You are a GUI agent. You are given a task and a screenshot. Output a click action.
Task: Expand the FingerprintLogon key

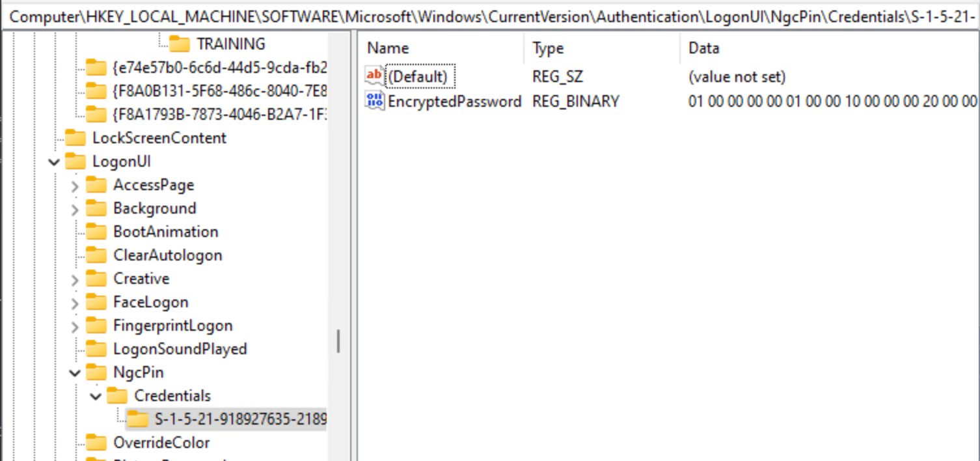click(75, 326)
